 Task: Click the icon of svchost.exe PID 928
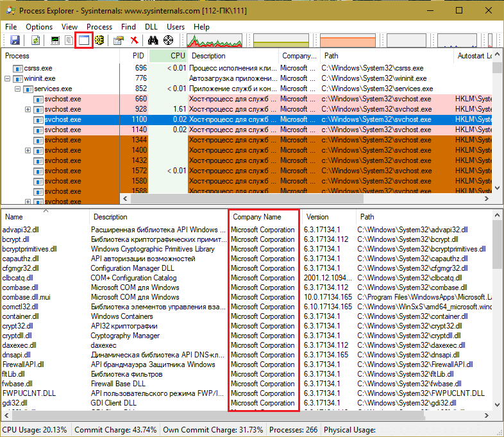38,110
